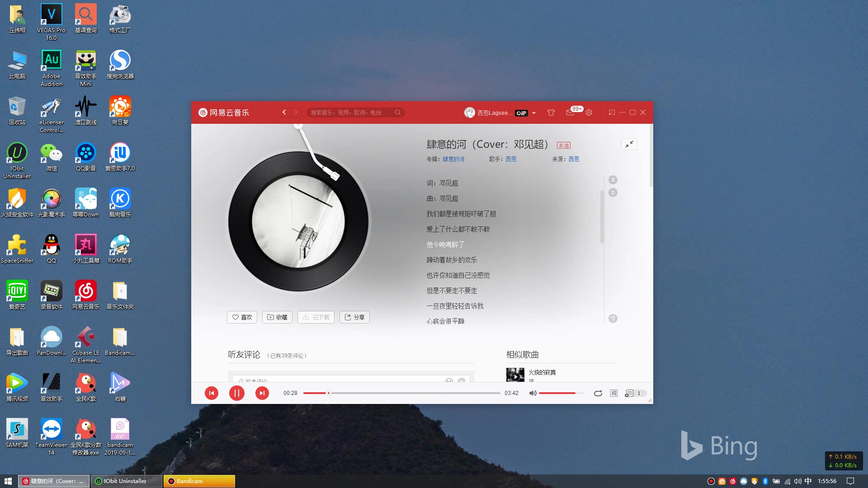This screenshot has height=488, width=868.
Task: Open the source link 西恩
Action: pyautogui.click(x=574, y=159)
